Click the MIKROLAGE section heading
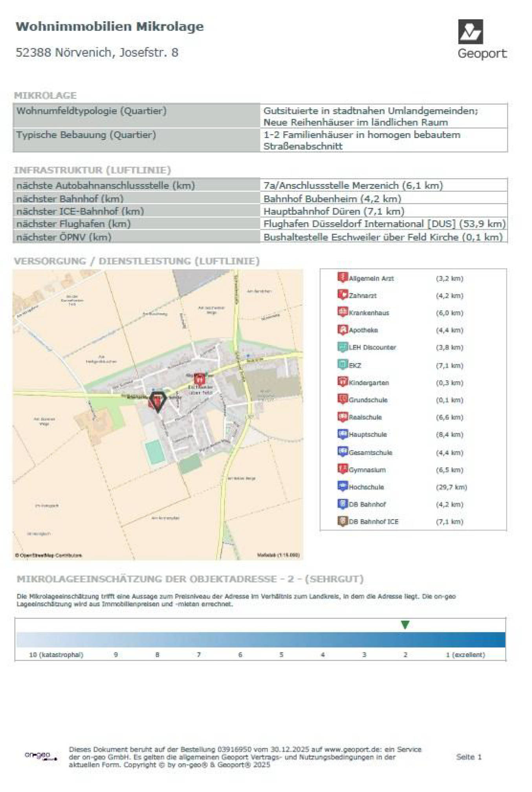Viewport: 532px width, 792px height. click(x=45, y=95)
